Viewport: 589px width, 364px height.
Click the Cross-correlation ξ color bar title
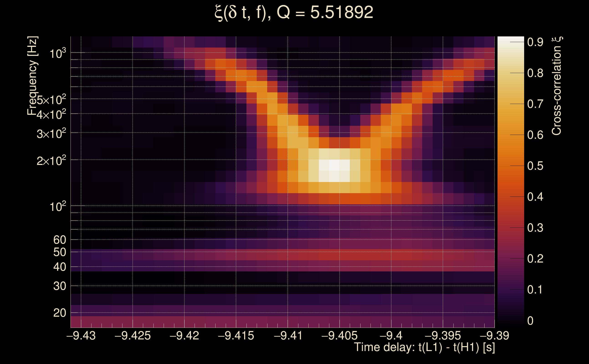tap(557, 86)
